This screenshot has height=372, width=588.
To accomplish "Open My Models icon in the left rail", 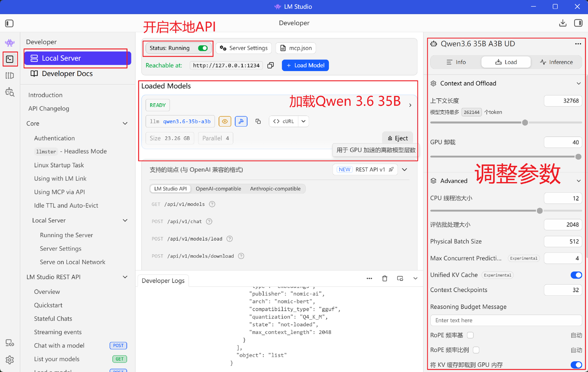I will [10, 76].
